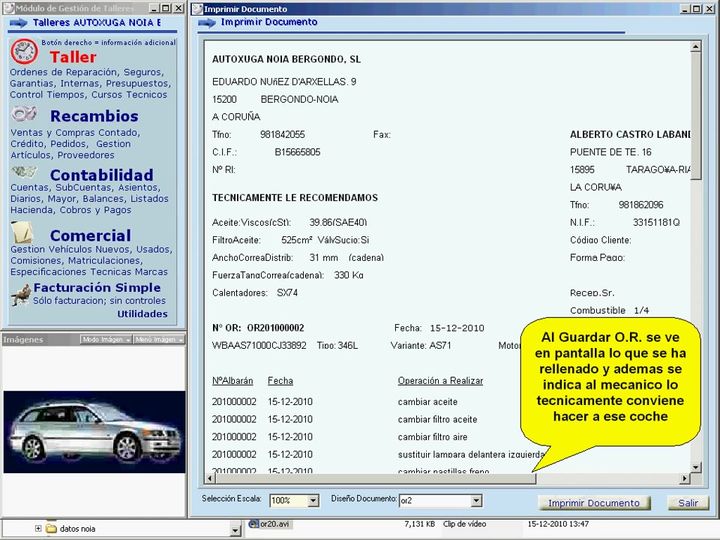This screenshot has width=720, height=540.
Task: Open the Contabilidad module heading
Action: coord(101,175)
